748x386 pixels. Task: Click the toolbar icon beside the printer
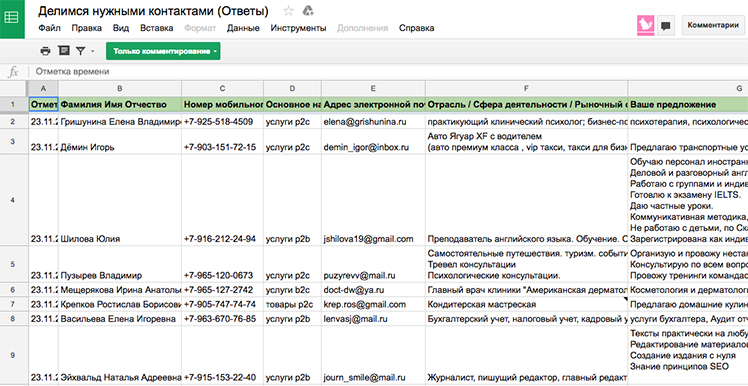click(x=63, y=51)
